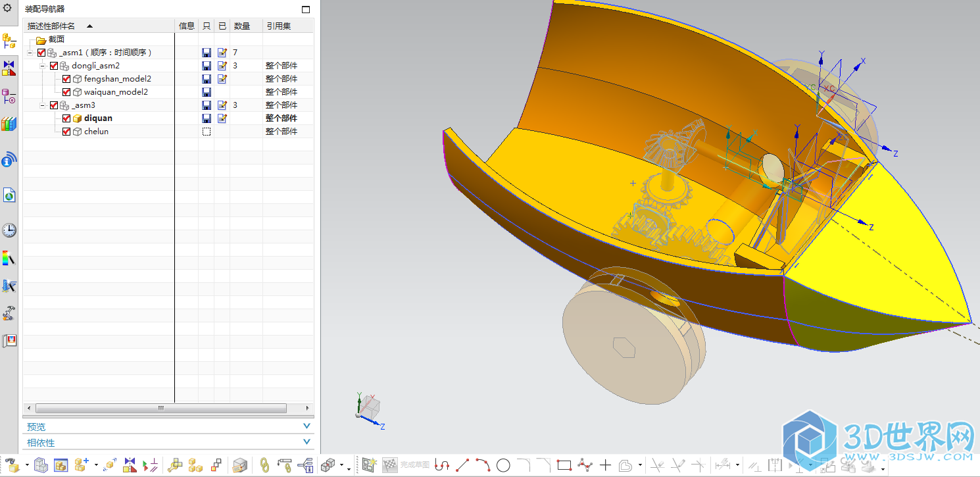
Task: Select the Line sketch tool
Action: pos(462,465)
